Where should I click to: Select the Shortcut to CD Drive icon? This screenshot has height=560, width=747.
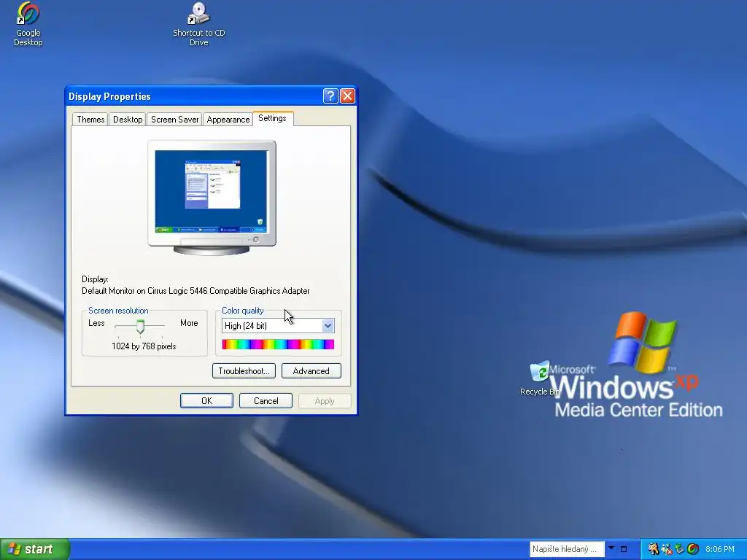(x=198, y=15)
